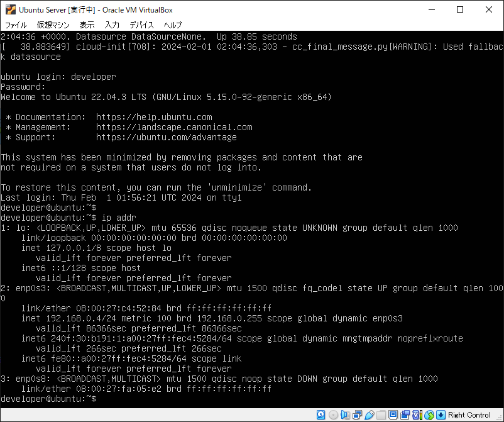Click the https://landscape.canonical.com URL text
The image size is (504, 422).
pyautogui.click(x=174, y=127)
